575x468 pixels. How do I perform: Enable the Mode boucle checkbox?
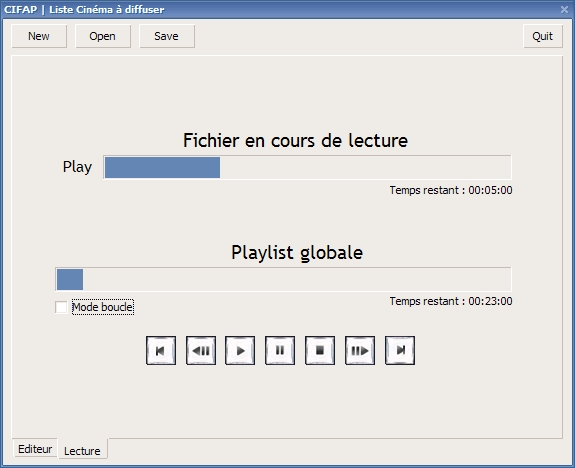pos(61,307)
